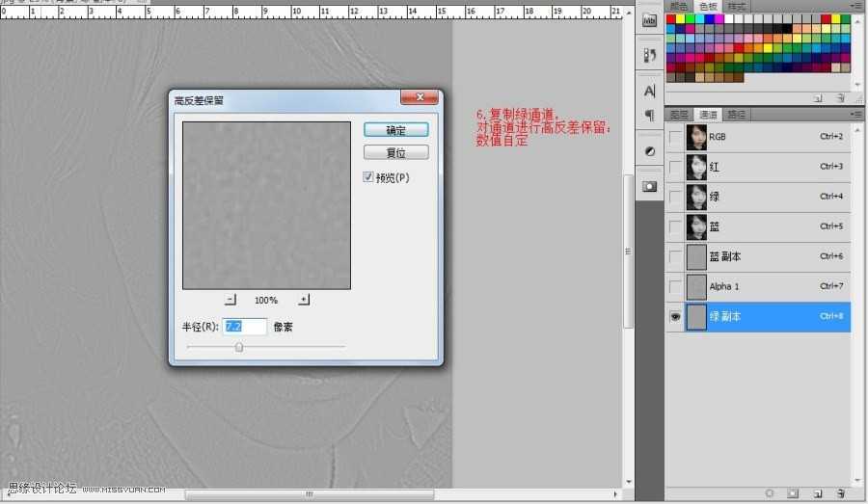Open Channels panel flyout menu
Screen dimensions: 868x504
tap(855, 115)
